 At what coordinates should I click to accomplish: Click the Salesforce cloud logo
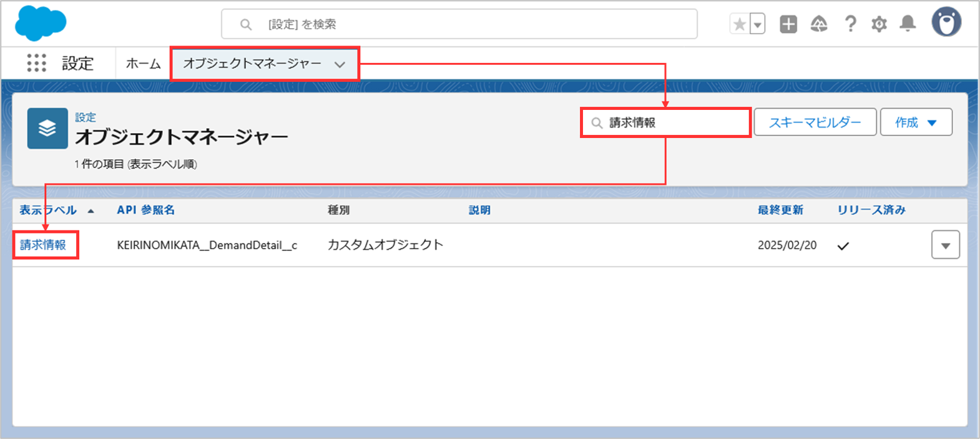[41, 23]
